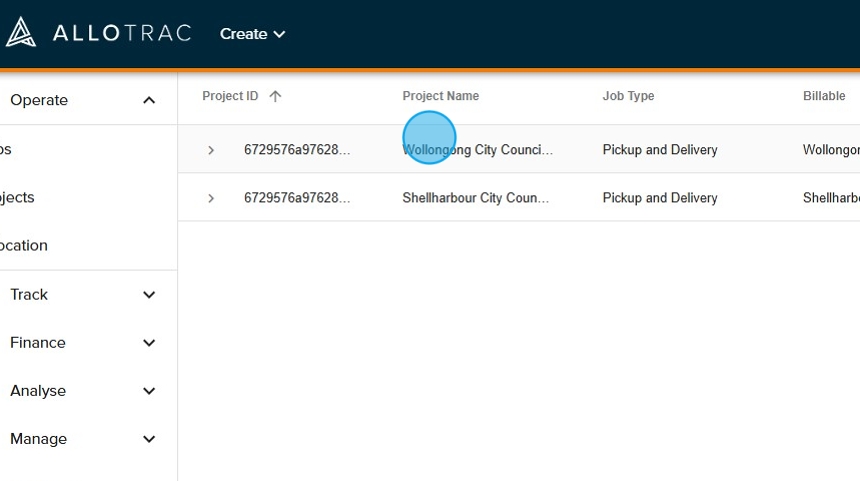Viewport: 860px width, 481px height.
Task: Click the Billable column header
Action: [x=824, y=96]
